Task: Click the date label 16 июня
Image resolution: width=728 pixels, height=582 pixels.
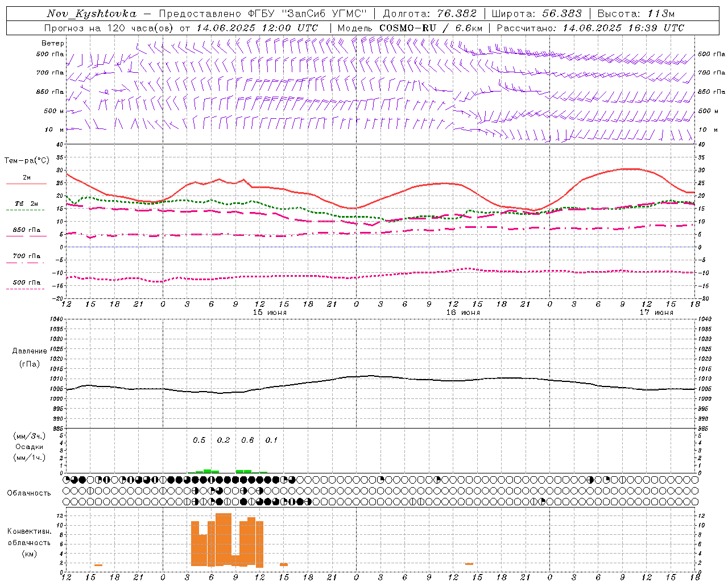Action: point(463,313)
